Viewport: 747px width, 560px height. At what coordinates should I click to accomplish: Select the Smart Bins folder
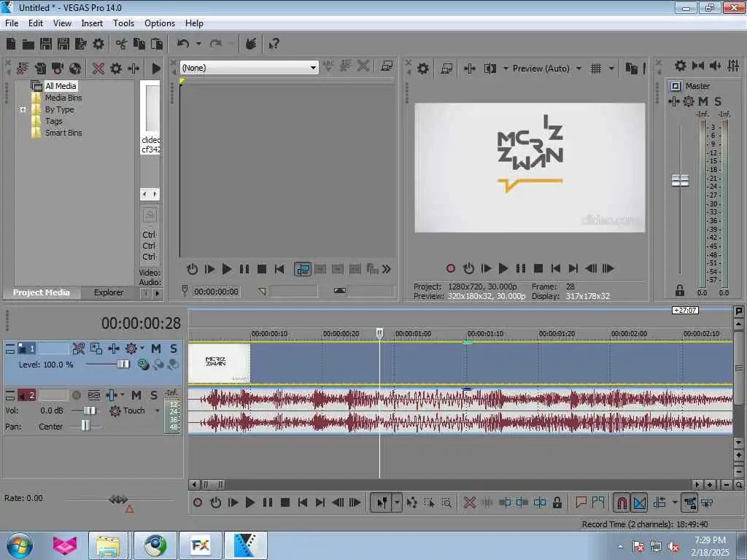63,133
